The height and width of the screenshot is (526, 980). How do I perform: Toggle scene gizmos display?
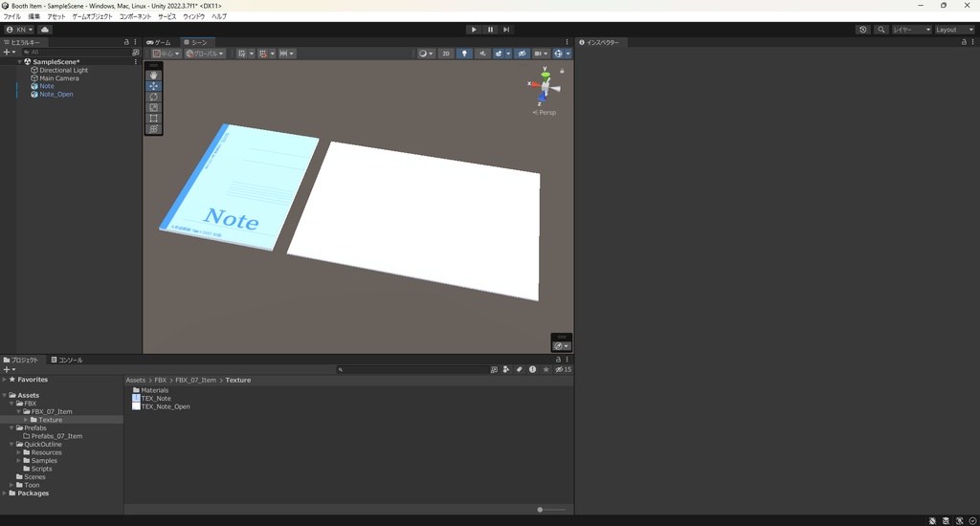(558, 54)
